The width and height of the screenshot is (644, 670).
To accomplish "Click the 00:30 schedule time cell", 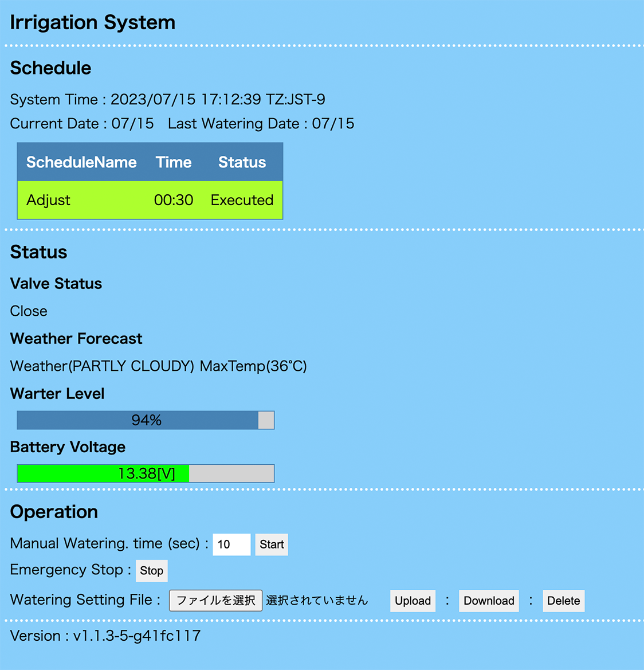I will point(174,200).
